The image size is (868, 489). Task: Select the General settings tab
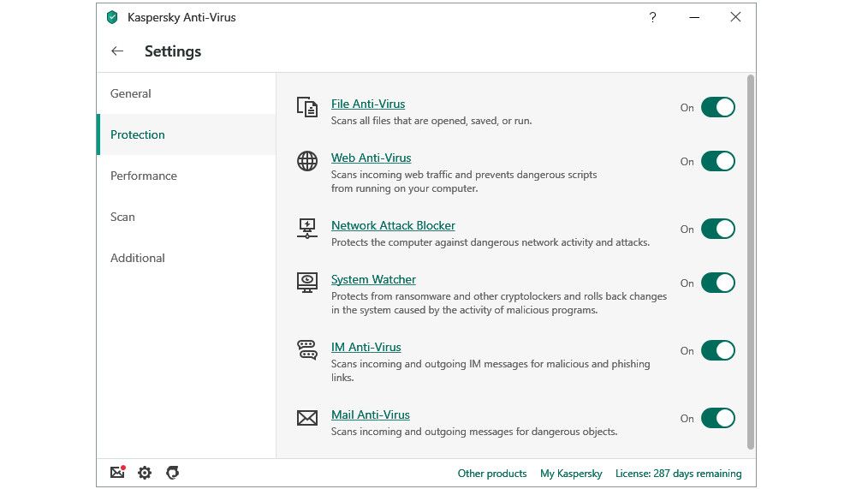coord(131,93)
